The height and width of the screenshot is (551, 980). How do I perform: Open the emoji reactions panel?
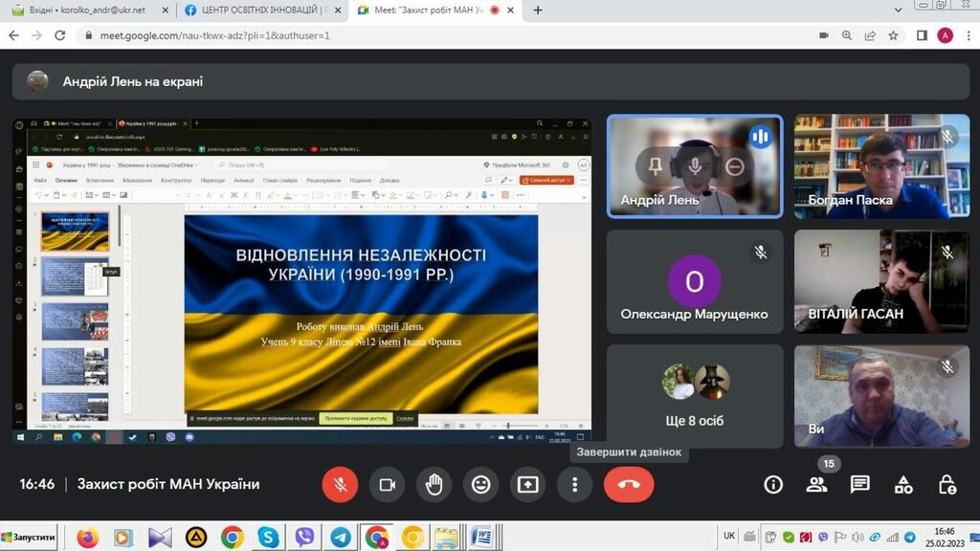(481, 485)
